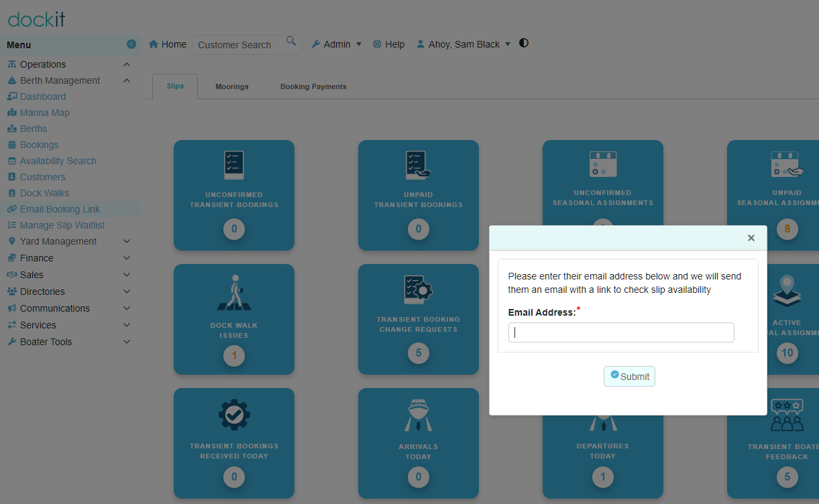Screen dimensions: 819x504
Task: Switch to the Slips tab
Action: 175,86
